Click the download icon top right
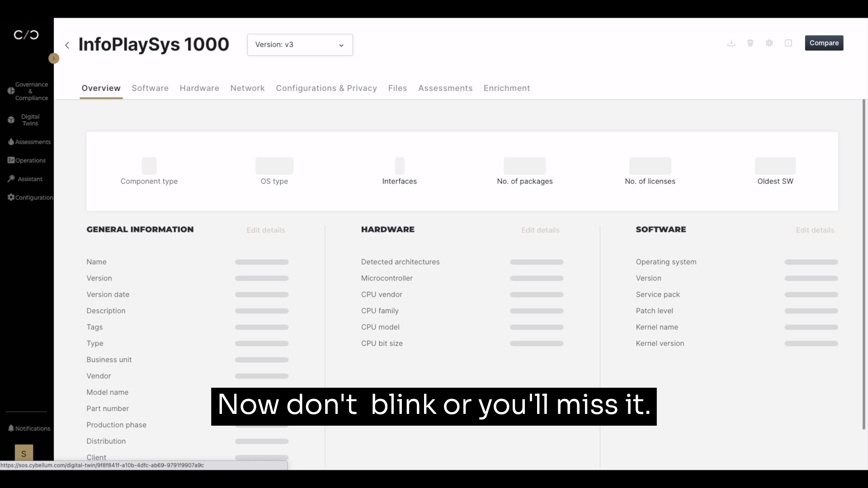The width and height of the screenshot is (868, 488). pos(731,43)
